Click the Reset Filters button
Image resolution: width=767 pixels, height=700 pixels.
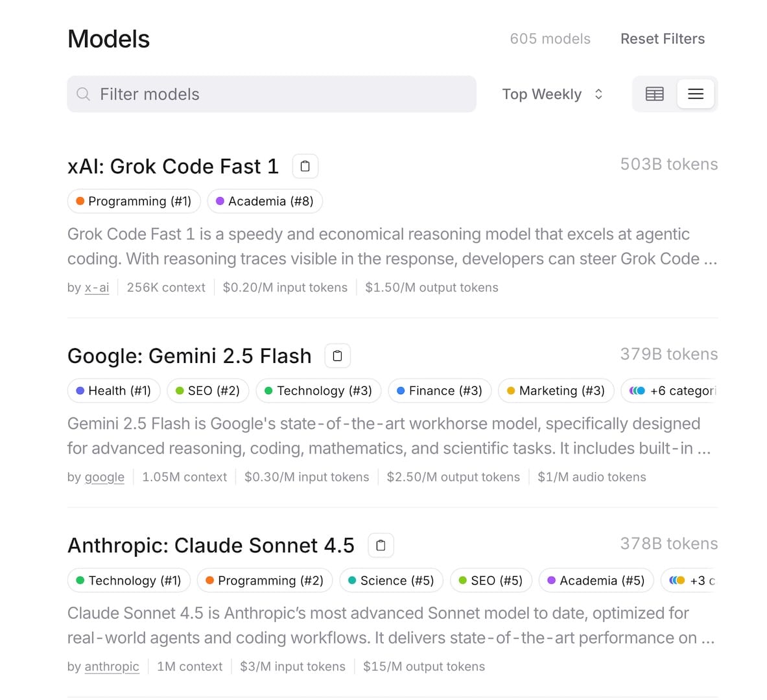tap(662, 39)
